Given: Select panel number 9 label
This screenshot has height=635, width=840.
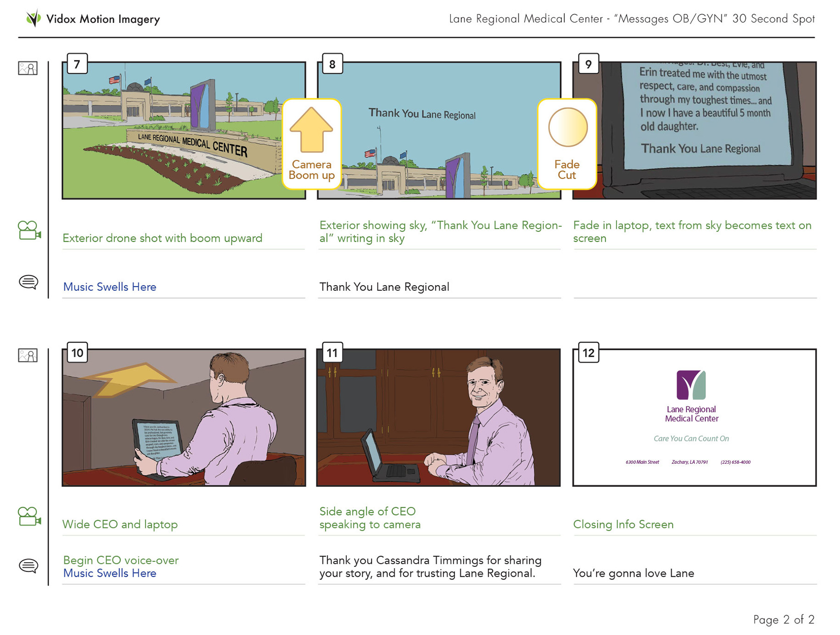Looking at the screenshot, I should (588, 64).
